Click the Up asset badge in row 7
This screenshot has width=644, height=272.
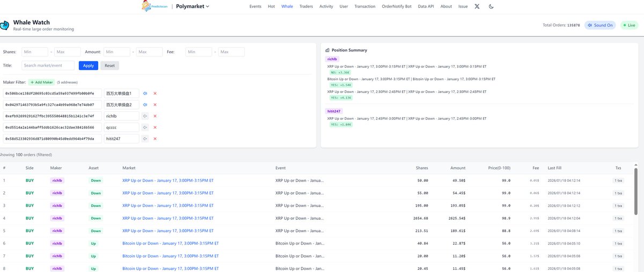click(x=93, y=256)
